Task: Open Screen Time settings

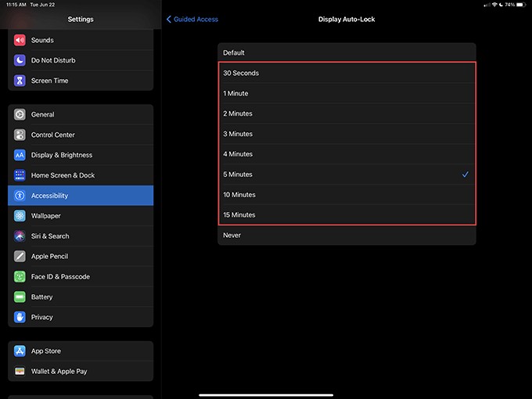Action: [x=81, y=81]
